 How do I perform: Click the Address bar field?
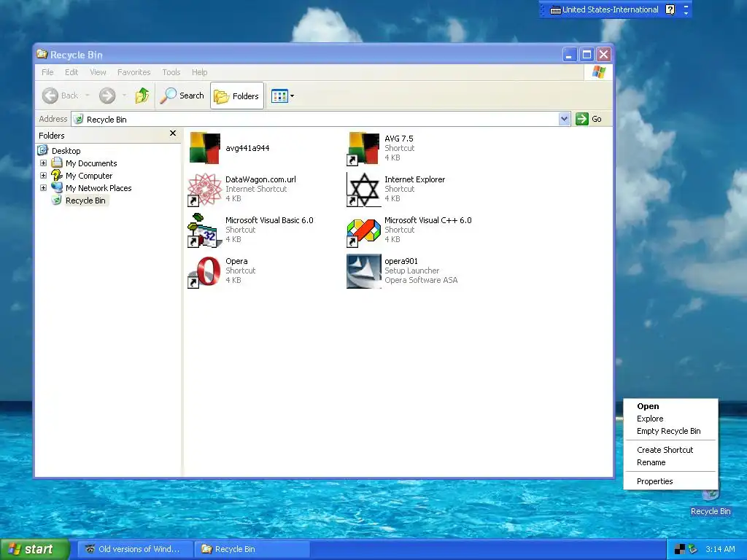315,119
